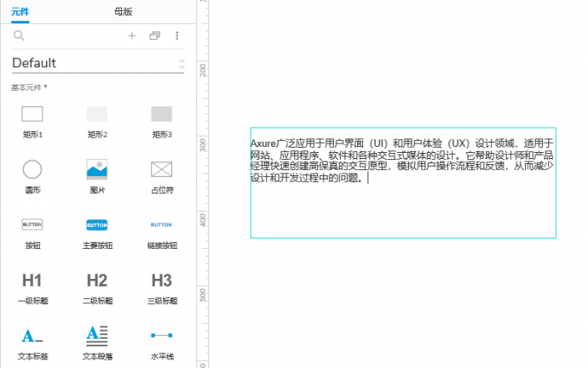This screenshot has width=588, height=368.
Task: Select the 圆形 widget
Action: tap(33, 177)
